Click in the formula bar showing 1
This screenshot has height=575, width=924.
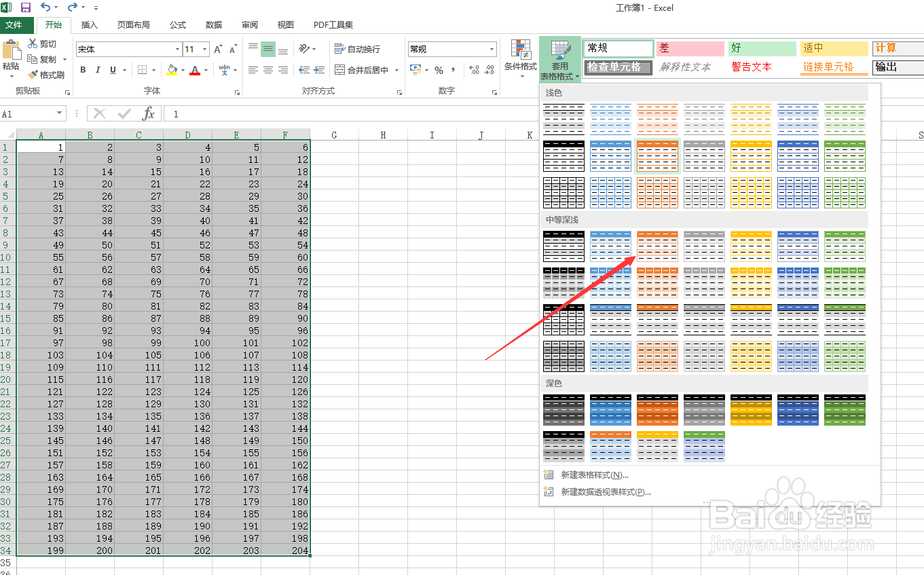coord(543,114)
